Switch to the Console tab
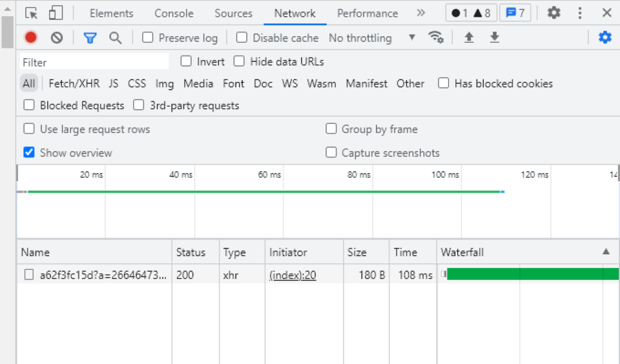 pos(174,13)
